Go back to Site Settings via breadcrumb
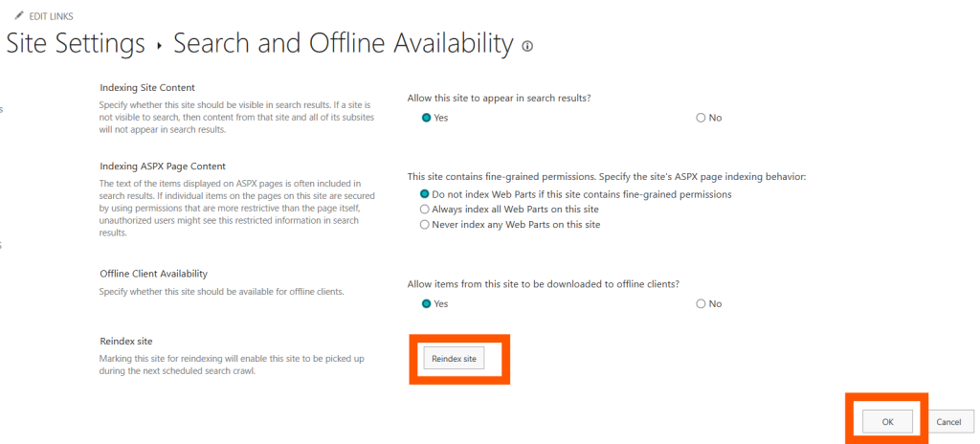980x444 pixels. pos(76,43)
